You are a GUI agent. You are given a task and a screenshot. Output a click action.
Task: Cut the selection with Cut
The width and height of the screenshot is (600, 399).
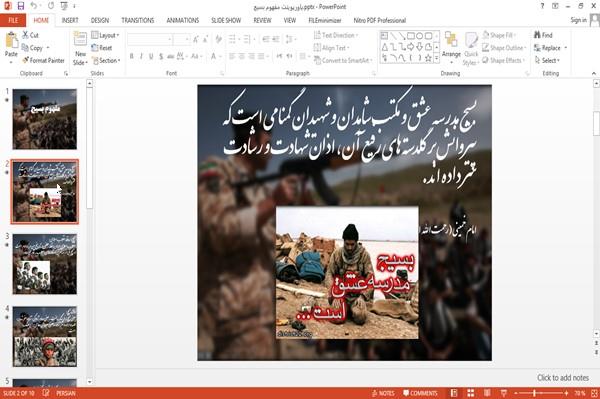coord(30,35)
